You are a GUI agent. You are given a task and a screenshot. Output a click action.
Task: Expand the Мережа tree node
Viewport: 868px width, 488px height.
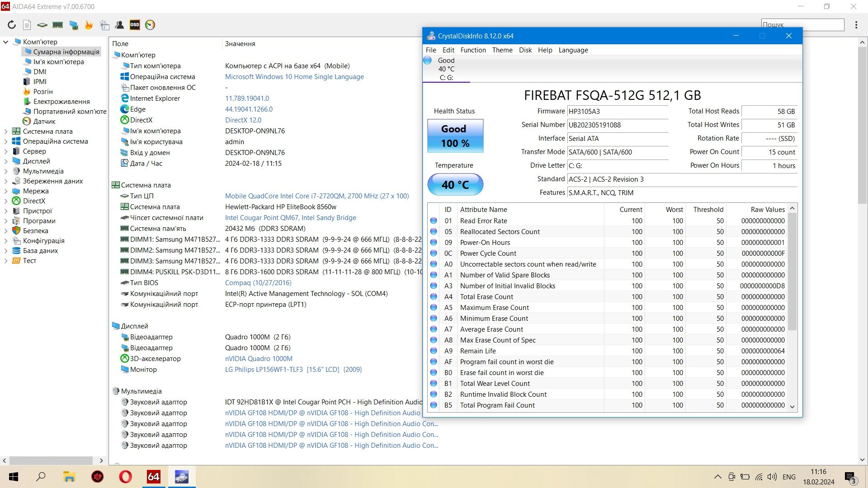[x=6, y=191]
